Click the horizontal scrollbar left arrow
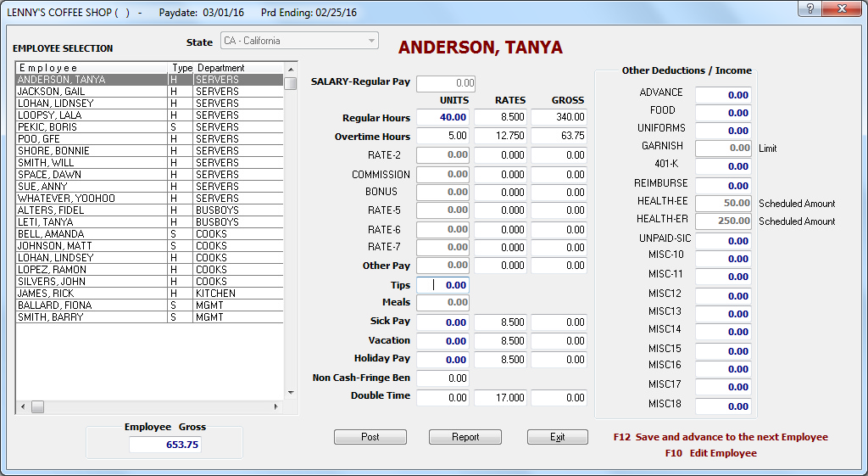Viewport: 868px width, 476px height. pyautogui.click(x=23, y=407)
